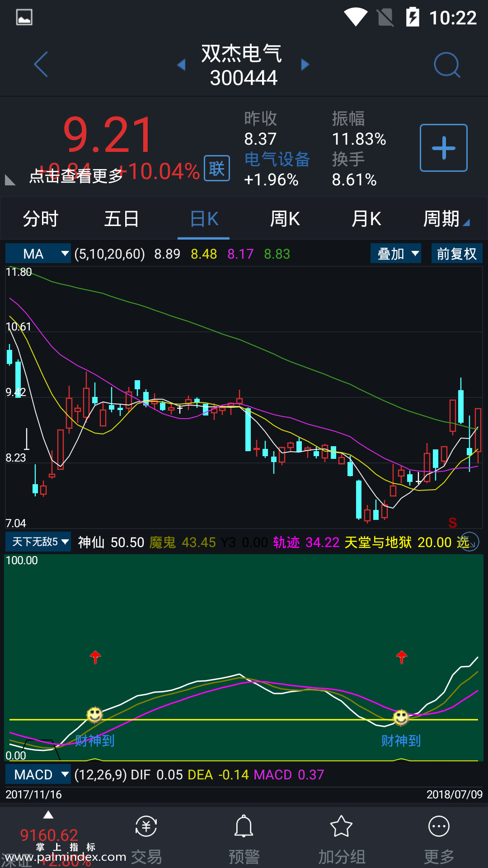The height and width of the screenshot is (868, 488).
Task: Tap the 神仙 50.50 indicator value
Action: [111, 542]
